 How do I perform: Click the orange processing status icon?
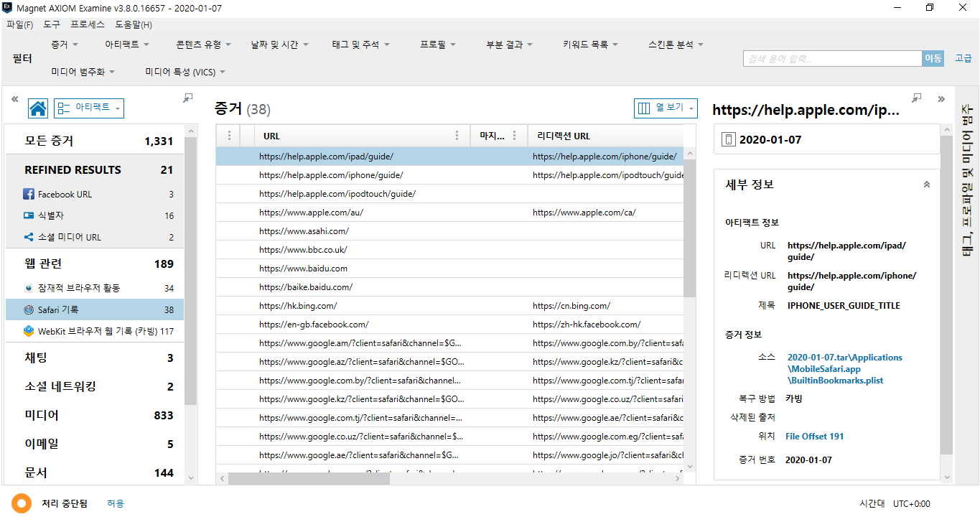(x=22, y=503)
